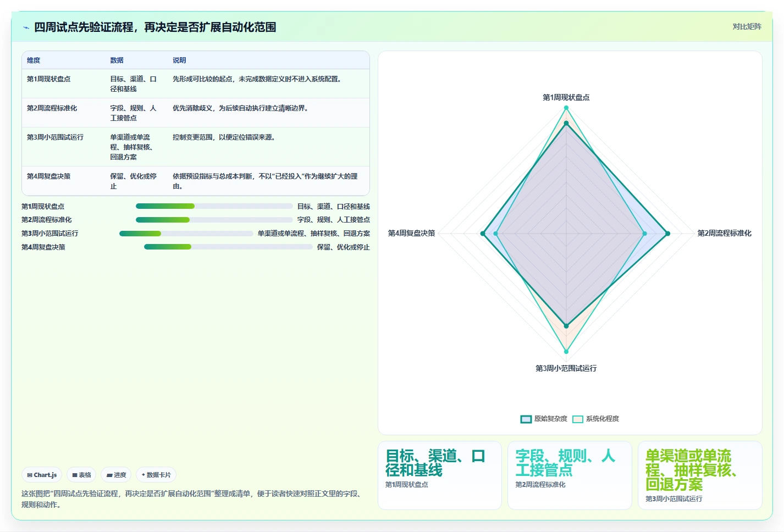The width and height of the screenshot is (784, 532).
Task: Click the description starting 优先消除歧义
Action: coord(242,108)
